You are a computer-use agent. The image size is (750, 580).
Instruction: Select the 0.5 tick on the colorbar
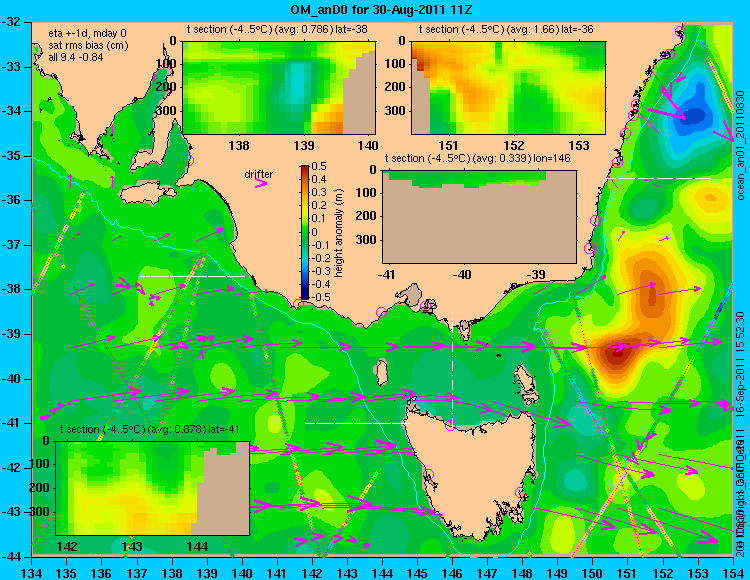coord(319,166)
